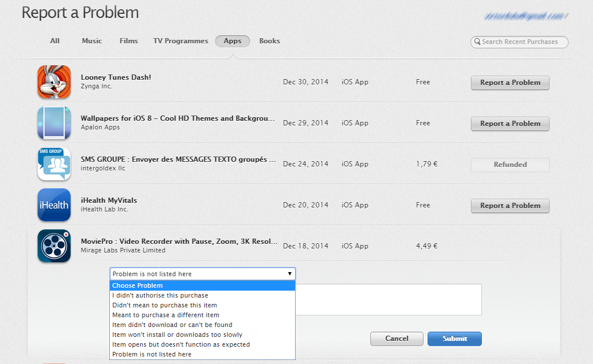Choose 'Item won't install or downloads too slowly'
The image size is (593, 364).
202,335
